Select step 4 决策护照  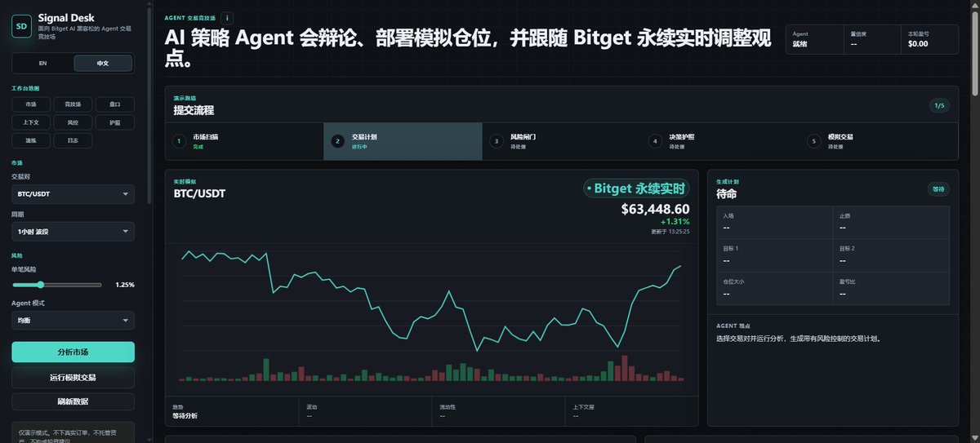(x=719, y=141)
